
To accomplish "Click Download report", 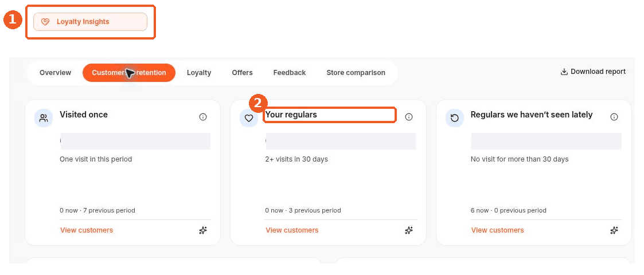I will (593, 72).
